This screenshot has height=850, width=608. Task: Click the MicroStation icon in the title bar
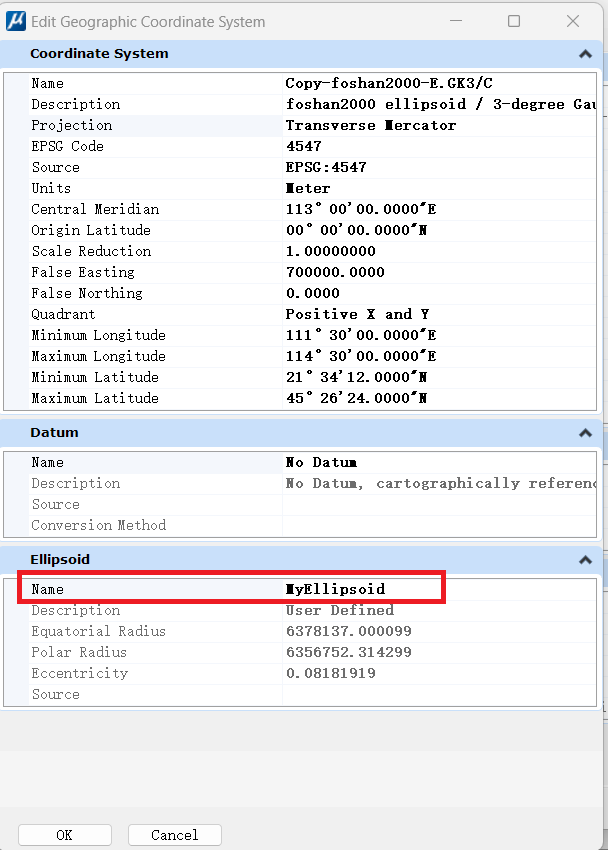15,21
